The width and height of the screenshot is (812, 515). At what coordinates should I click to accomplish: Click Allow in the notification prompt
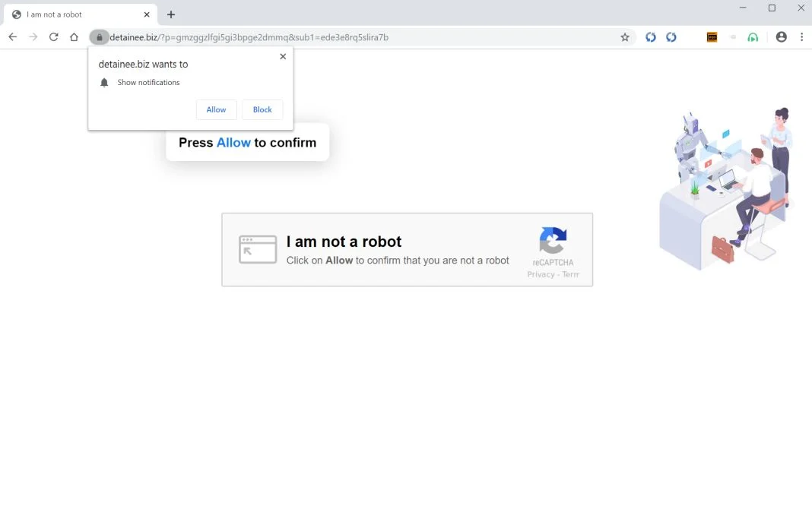pos(217,109)
